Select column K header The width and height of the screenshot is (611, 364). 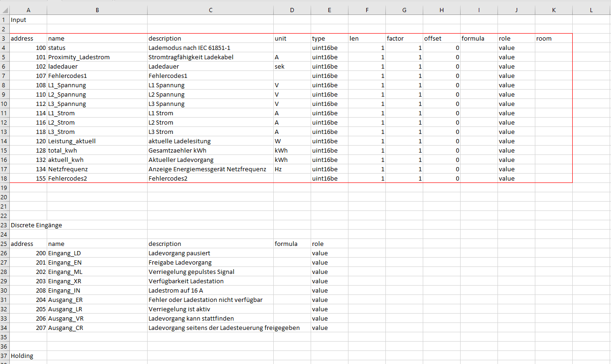pyautogui.click(x=554, y=10)
